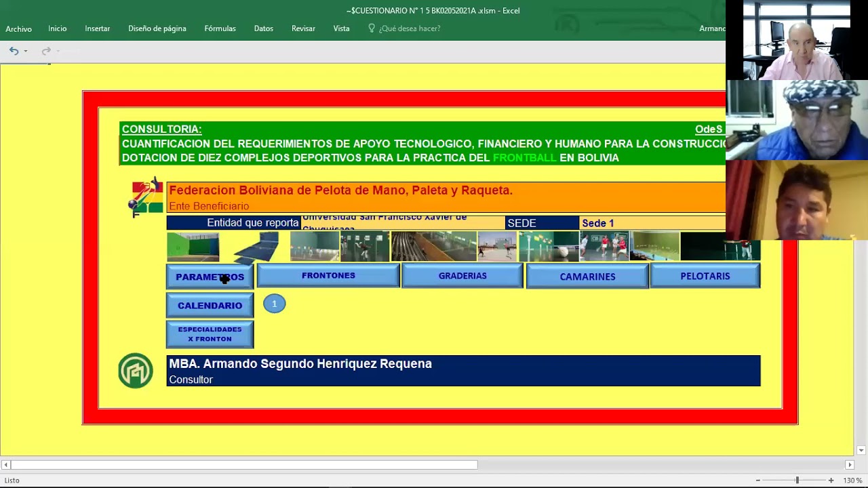This screenshot has height=488, width=868.
Task: Open the Archivo menu
Action: pos(18,28)
